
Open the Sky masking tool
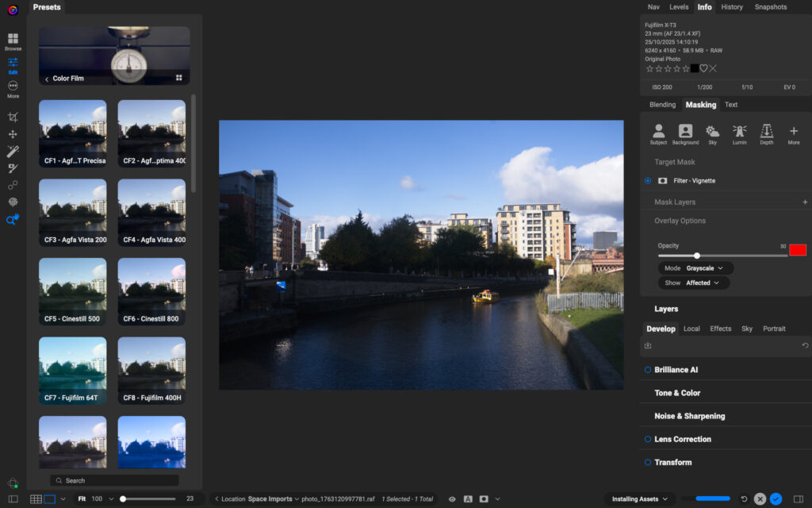coord(711,133)
